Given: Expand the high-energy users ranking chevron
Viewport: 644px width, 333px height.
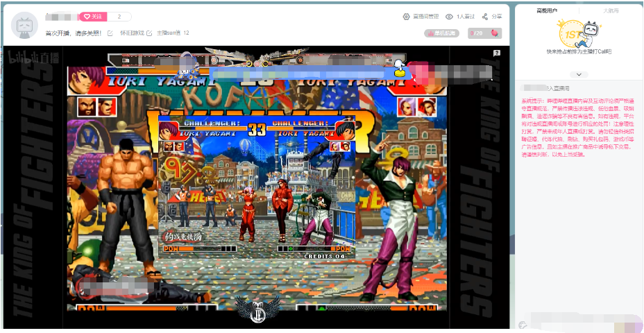Looking at the screenshot, I should pyautogui.click(x=579, y=74).
